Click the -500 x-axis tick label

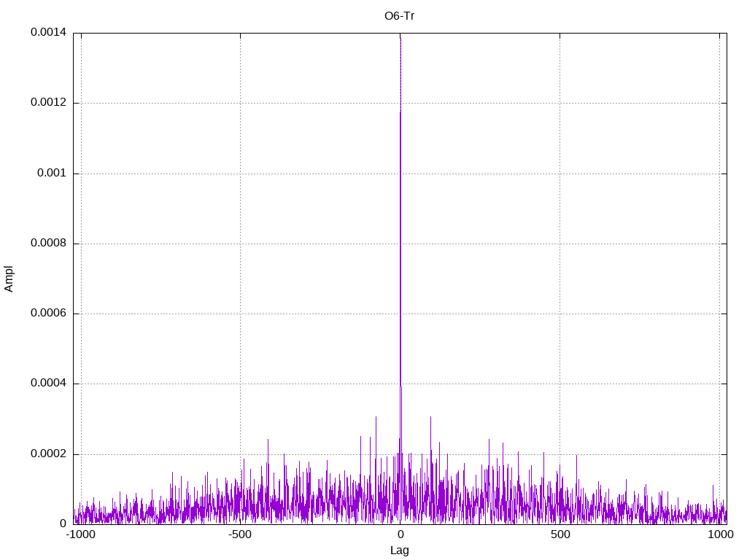[x=239, y=534]
